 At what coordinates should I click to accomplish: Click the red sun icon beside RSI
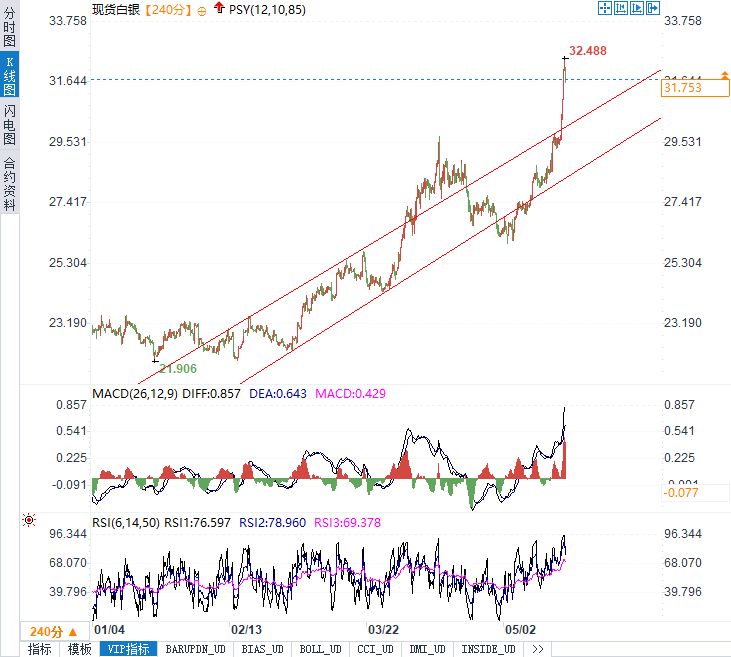pos(29,520)
